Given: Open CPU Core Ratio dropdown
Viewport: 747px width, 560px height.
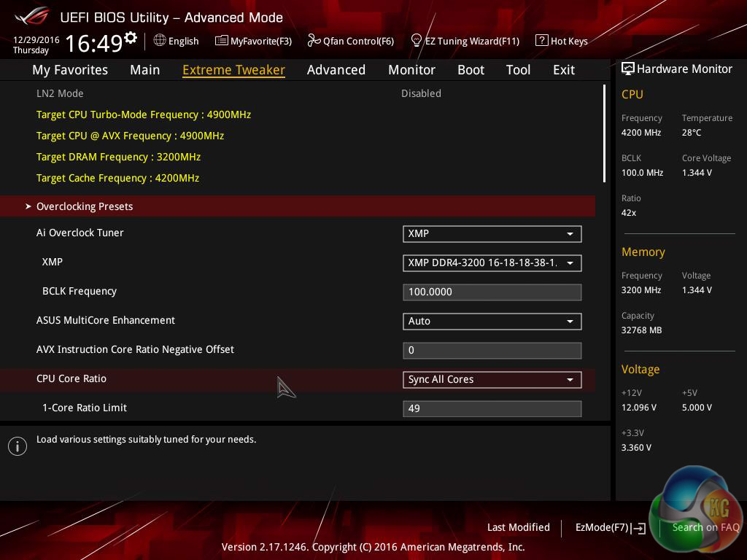Looking at the screenshot, I should pos(492,379).
